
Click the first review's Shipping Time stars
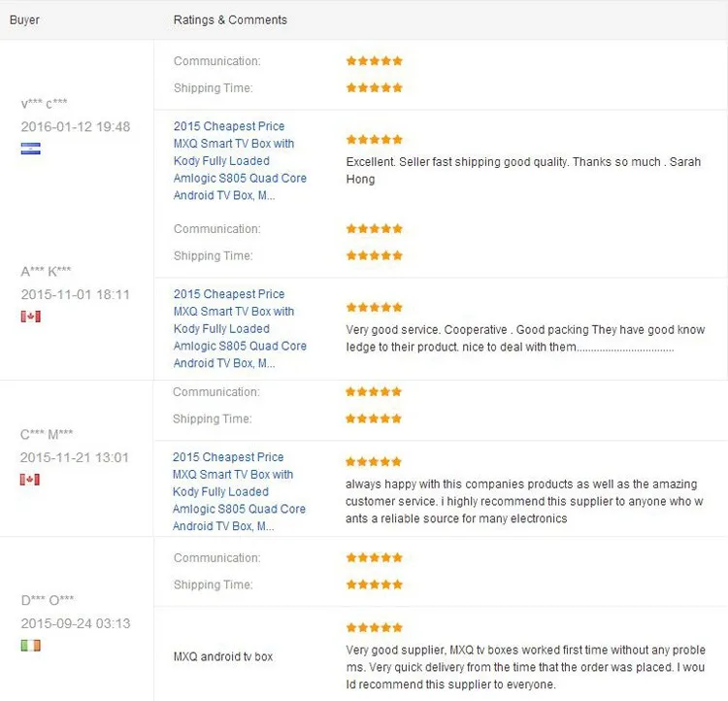point(374,88)
